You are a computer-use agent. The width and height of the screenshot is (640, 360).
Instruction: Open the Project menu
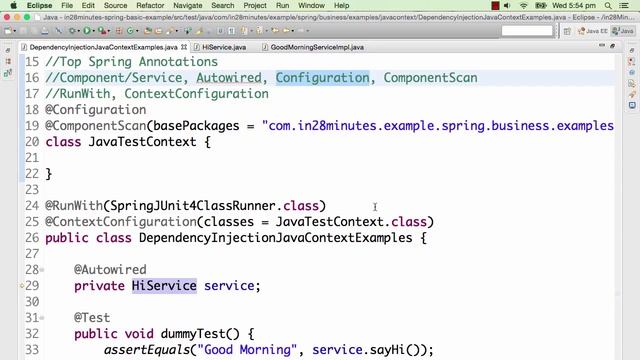point(255,6)
